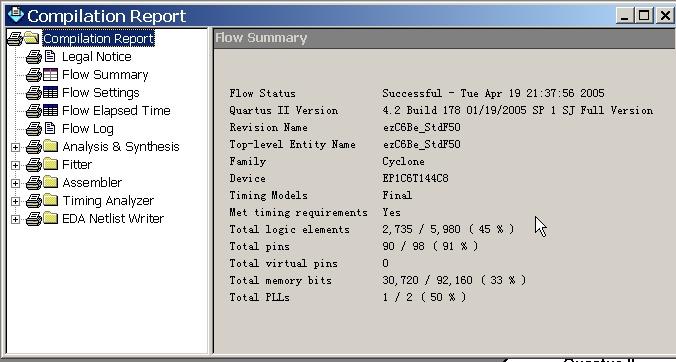The image size is (676, 362).
Task: Select the Compilation Report root item
Action: coord(98,39)
